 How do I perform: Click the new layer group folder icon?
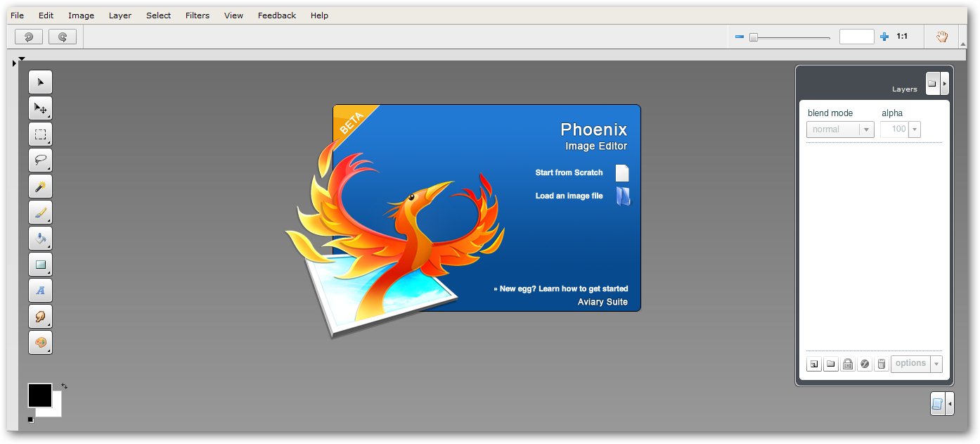click(831, 364)
